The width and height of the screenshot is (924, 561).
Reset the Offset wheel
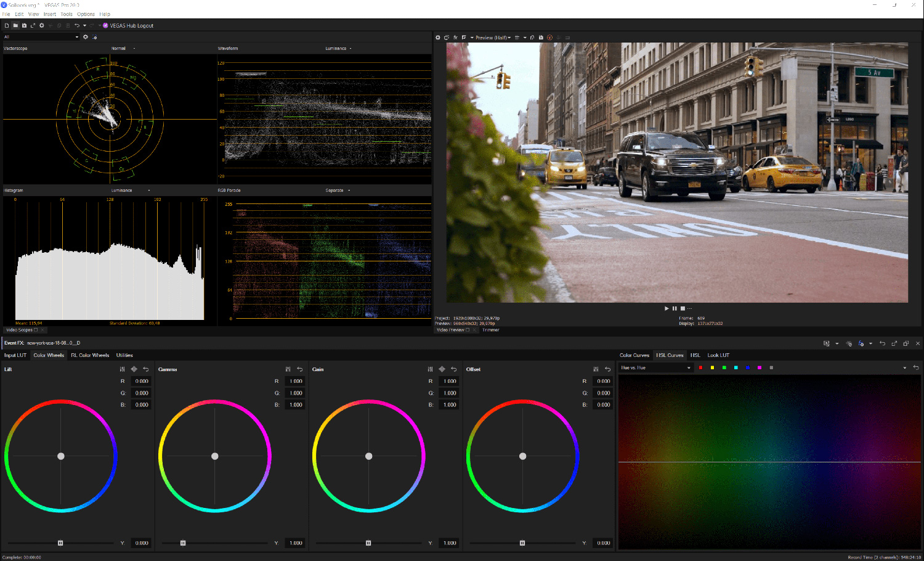608,369
